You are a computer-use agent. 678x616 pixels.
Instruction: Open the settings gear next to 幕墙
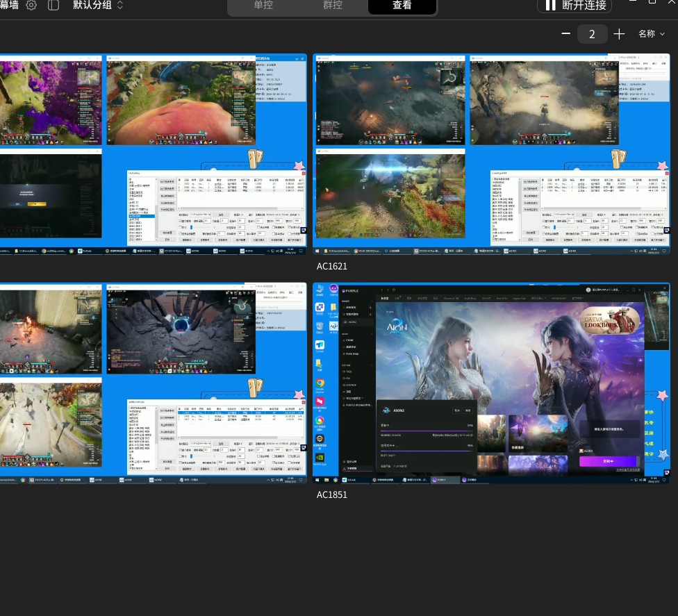click(31, 5)
